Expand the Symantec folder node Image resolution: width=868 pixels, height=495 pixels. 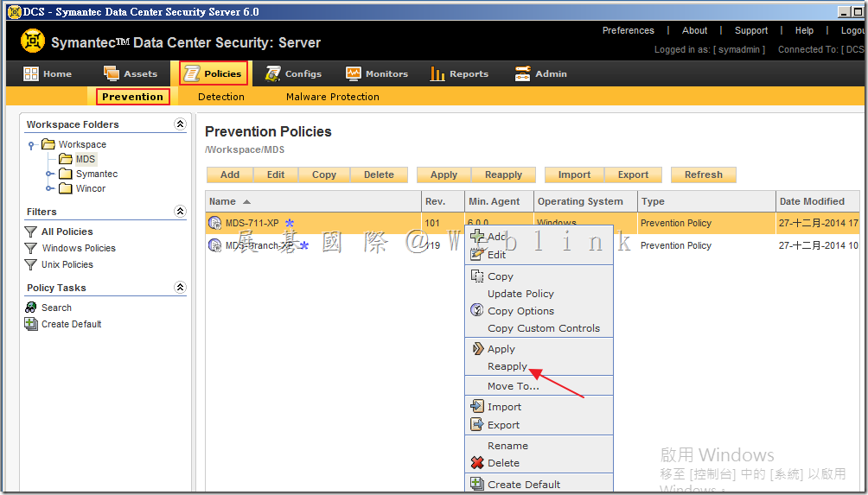pyautogui.click(x=50, y=174)
